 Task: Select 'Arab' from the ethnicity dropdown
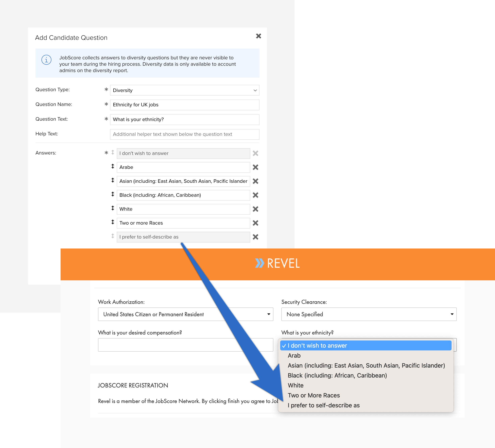295,355
